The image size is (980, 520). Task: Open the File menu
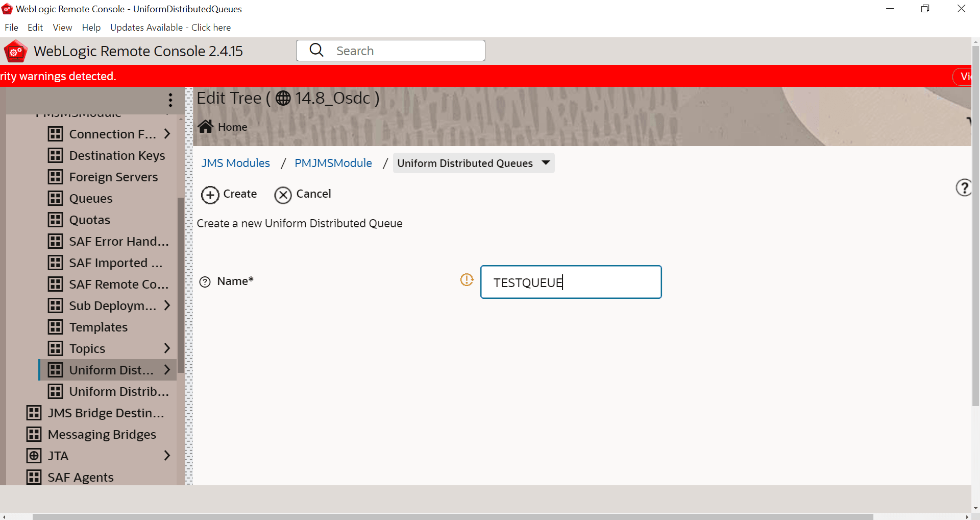[x=11, y=28]
